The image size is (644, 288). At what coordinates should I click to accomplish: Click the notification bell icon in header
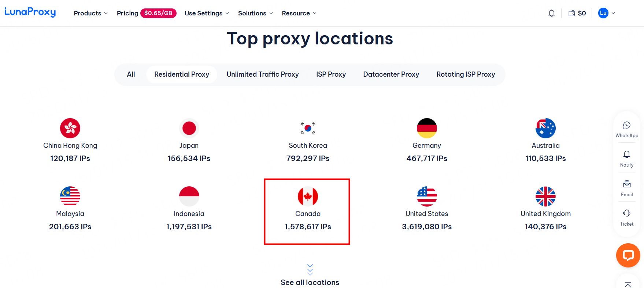(551, 13)
